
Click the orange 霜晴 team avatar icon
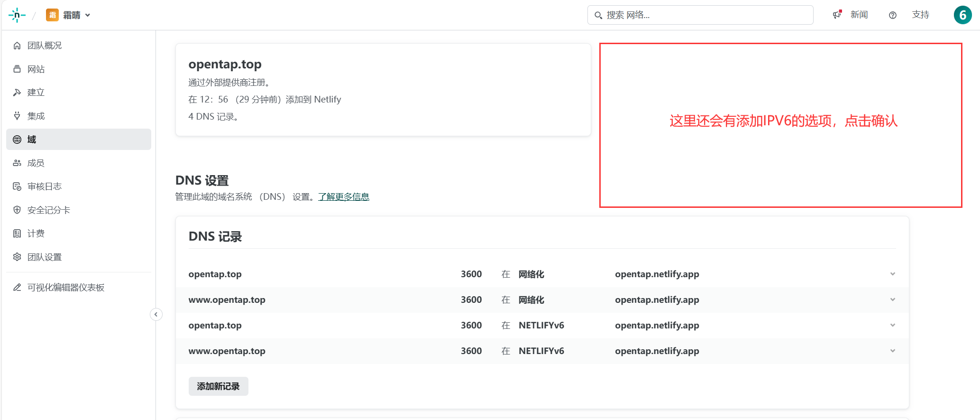coord(52,15)
